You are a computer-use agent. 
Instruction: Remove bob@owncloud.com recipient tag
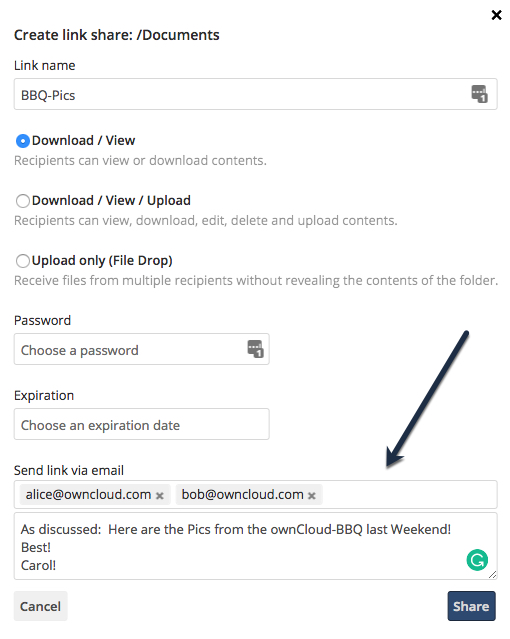click(x=311, y=496)
